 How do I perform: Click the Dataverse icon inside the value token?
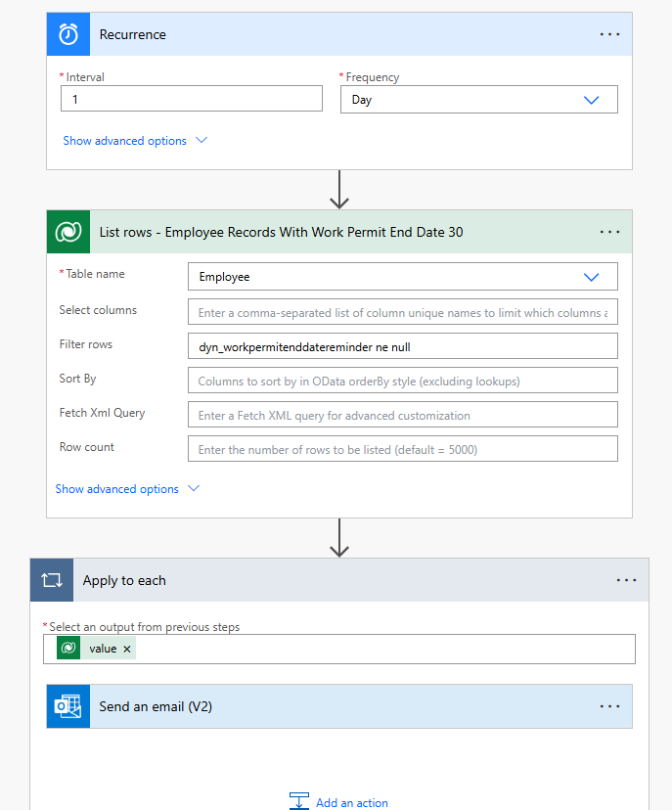67,648
